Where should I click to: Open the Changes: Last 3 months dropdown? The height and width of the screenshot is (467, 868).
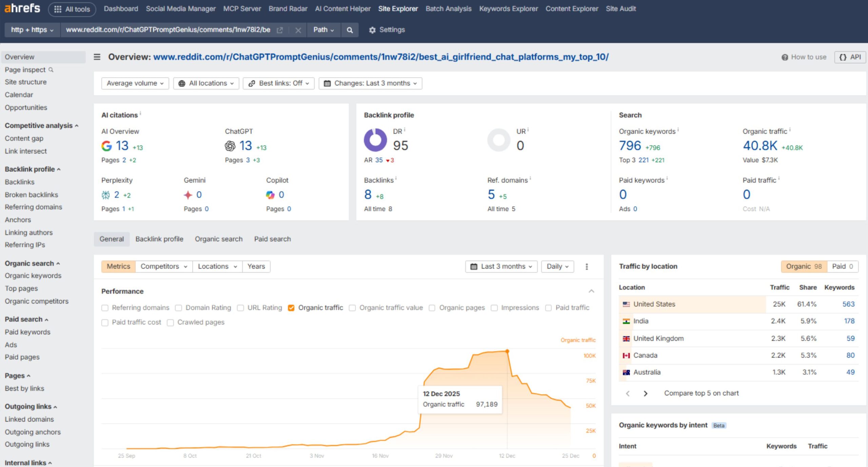click(x=370, y=83)
